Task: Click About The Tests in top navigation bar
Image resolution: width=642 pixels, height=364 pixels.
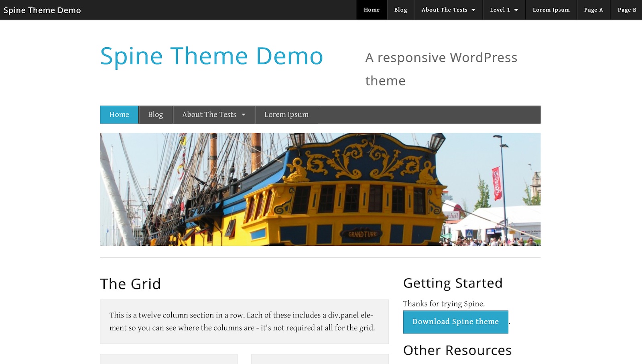Action: 444,10
